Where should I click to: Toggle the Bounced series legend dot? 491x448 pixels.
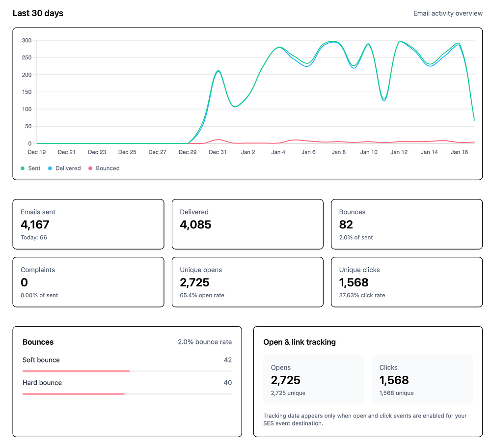[90, 168]
